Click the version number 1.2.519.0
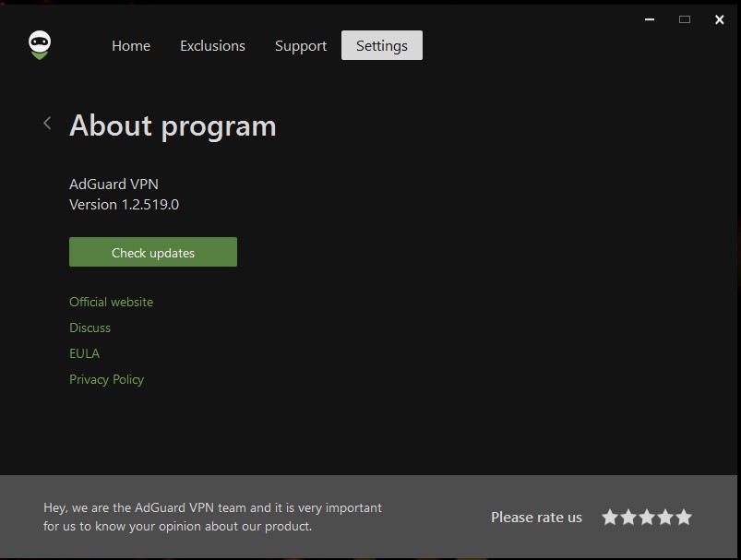The image size is (741, 560). (x=124, y=204)
